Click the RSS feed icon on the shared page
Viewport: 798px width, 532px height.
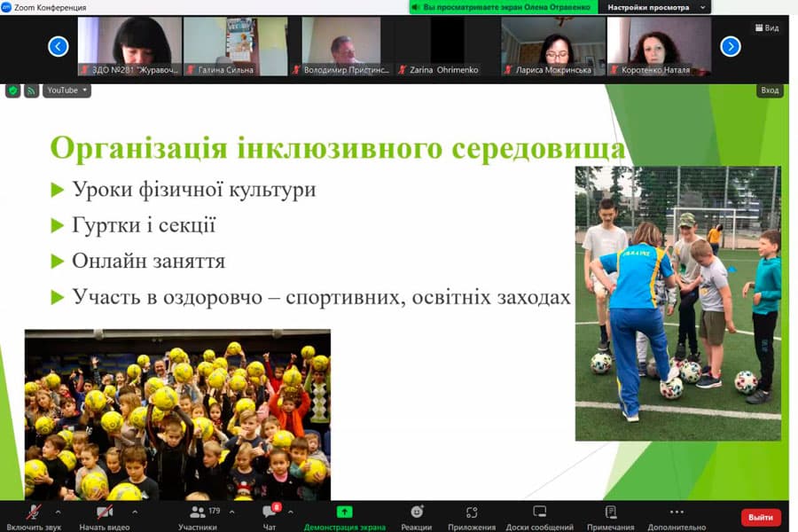[32, 90]
